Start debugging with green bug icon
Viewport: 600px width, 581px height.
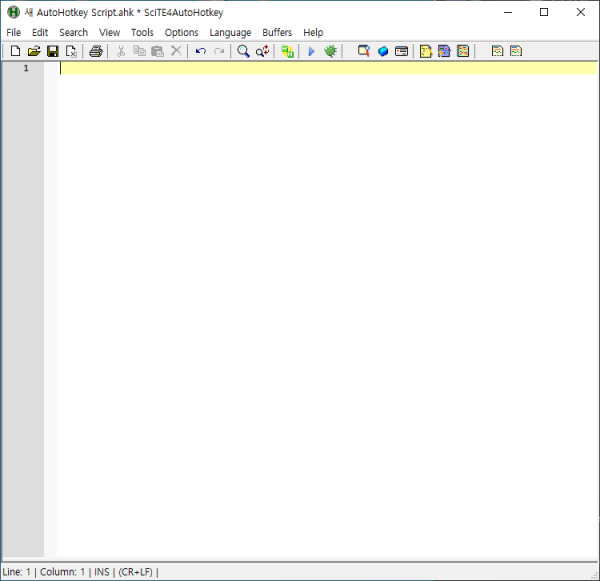click(330, 51)
